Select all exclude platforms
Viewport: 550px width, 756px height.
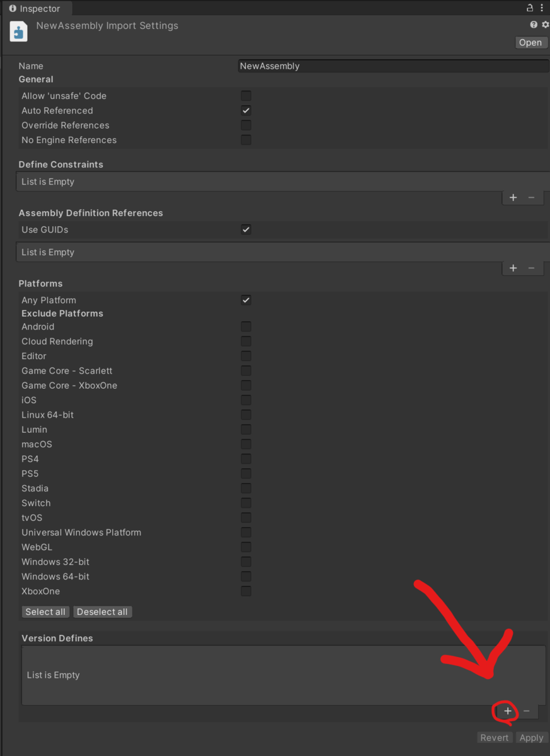coord(45,611)
